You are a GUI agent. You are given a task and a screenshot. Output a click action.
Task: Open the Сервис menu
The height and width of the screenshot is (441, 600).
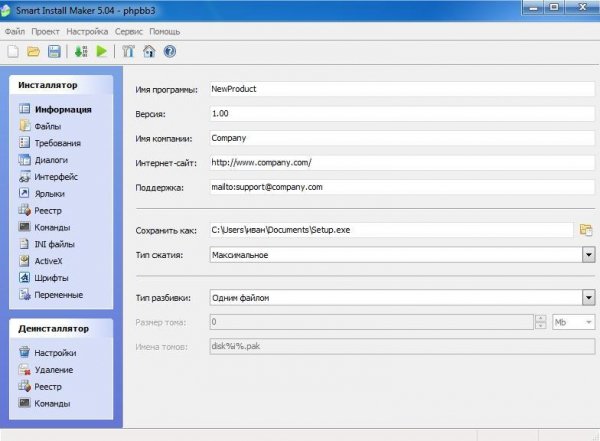point(129,31)
